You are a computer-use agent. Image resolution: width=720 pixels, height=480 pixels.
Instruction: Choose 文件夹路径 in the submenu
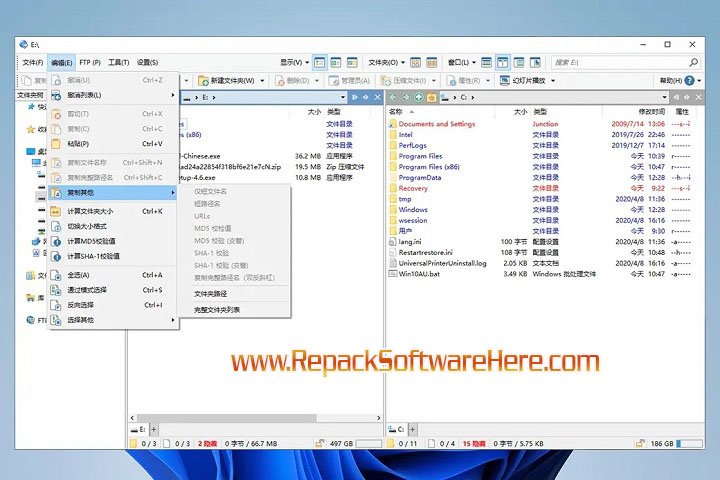tap(210, 294)
